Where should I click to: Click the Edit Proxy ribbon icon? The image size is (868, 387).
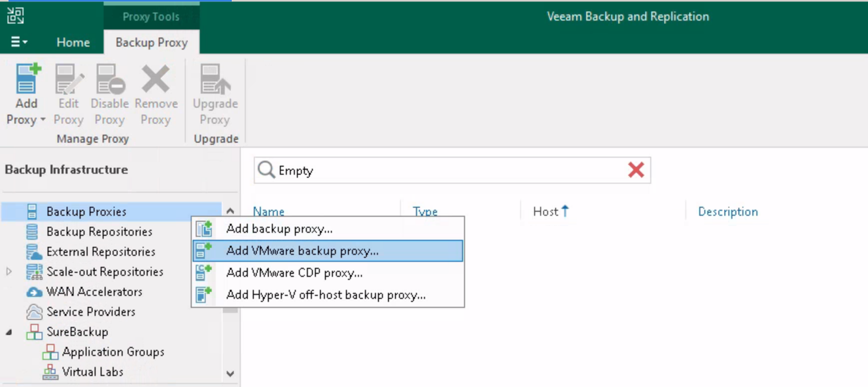tap(69, 79)
